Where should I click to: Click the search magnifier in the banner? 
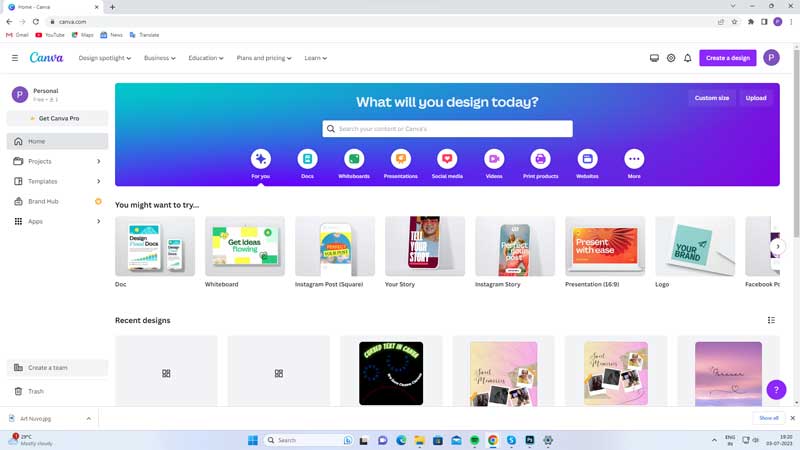331,129
